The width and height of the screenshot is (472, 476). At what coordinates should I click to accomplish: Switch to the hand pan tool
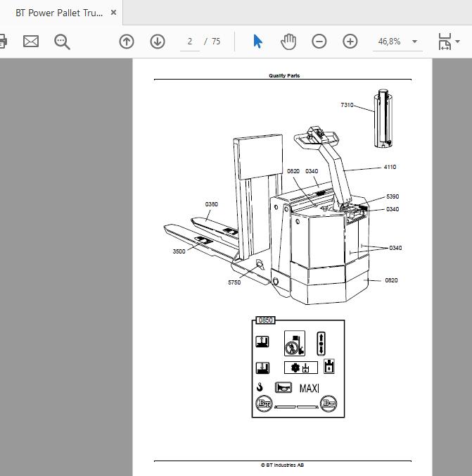[x=288, y=42]
